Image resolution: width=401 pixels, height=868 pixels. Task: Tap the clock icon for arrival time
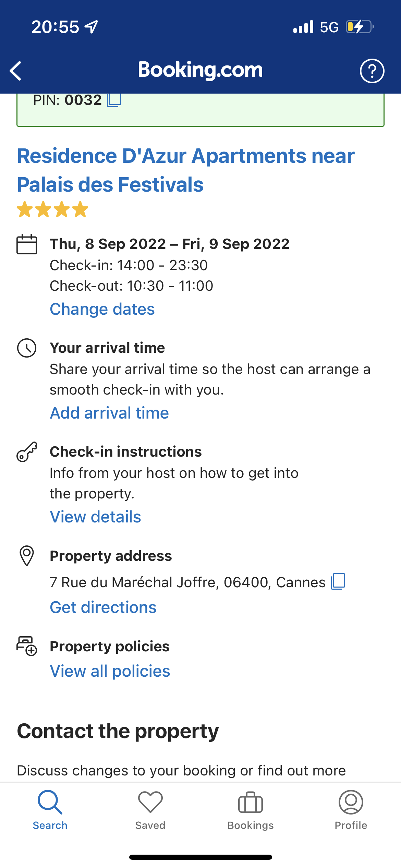27,348
